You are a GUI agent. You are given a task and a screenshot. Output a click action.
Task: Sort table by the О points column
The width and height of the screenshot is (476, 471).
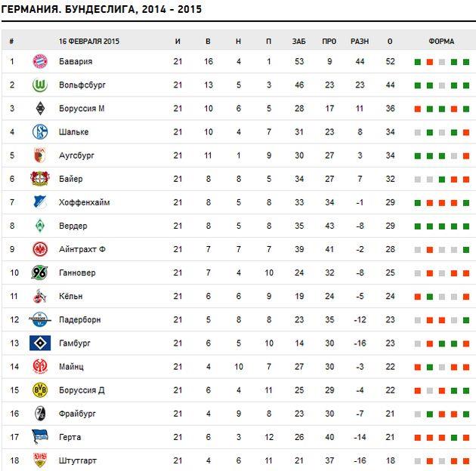[390, 40]
